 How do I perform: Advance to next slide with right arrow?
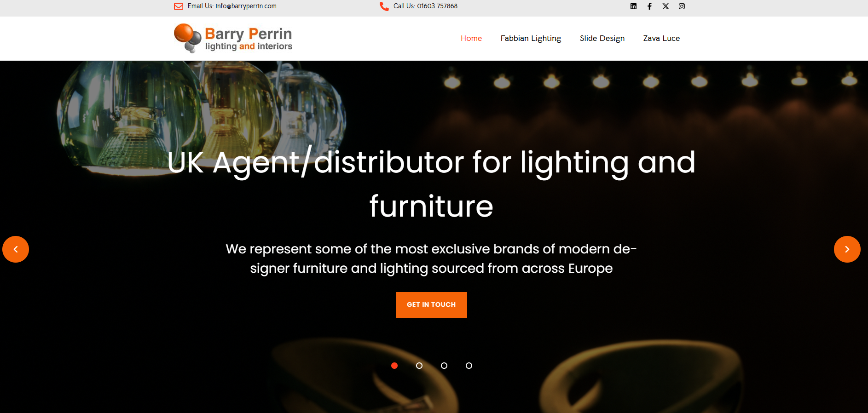[847, 249]
